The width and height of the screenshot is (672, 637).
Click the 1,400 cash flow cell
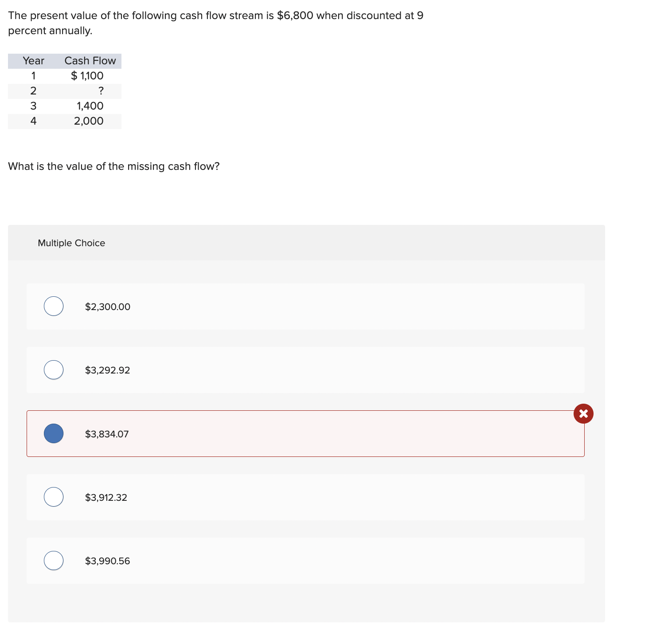pos(90,106)
